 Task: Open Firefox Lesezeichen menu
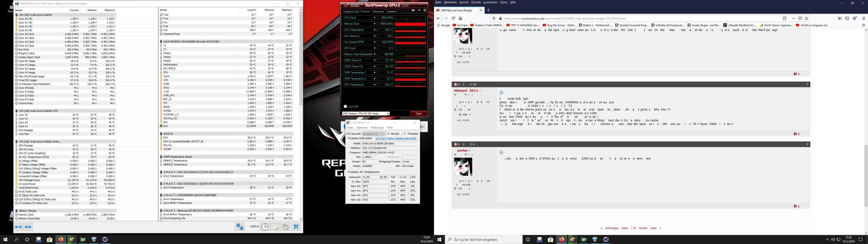[x=490, y=2]
